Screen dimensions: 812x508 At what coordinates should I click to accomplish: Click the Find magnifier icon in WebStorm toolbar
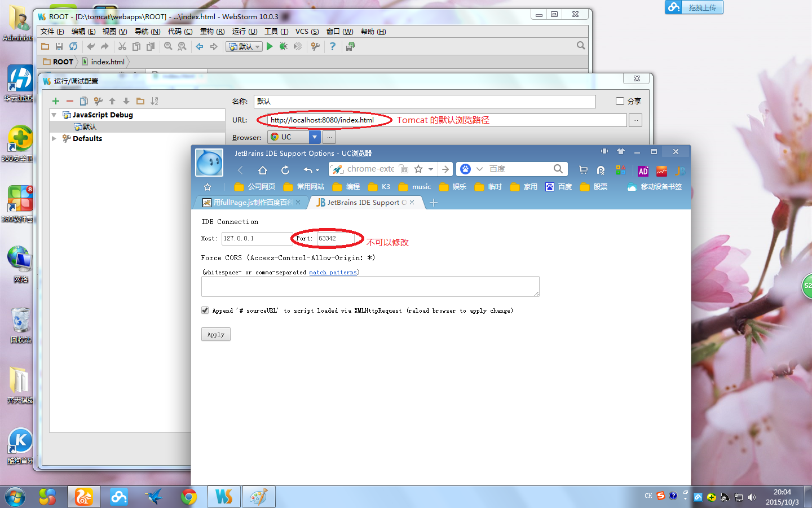tap(168, 46)
